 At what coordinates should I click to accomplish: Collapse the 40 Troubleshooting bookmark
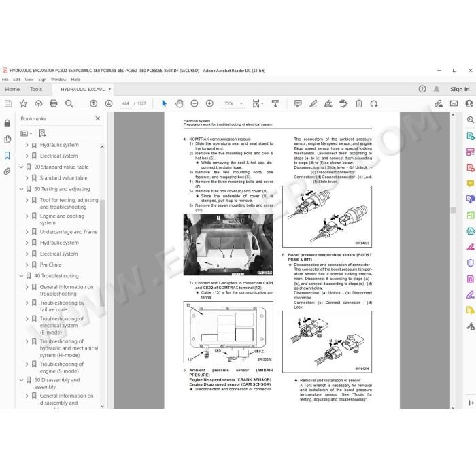point(21,276)
